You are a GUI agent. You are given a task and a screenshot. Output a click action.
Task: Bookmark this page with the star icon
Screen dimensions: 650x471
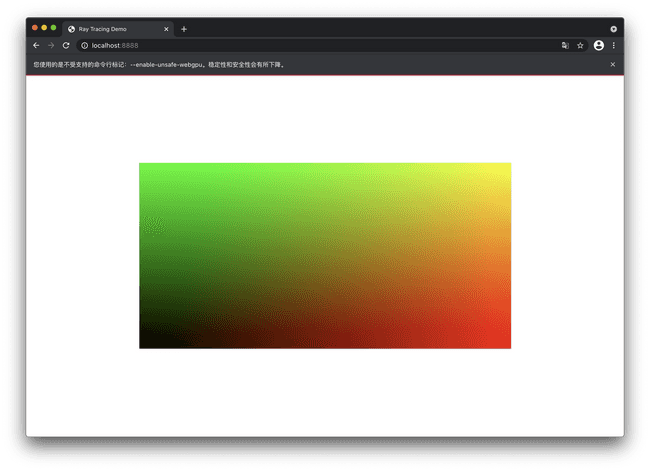pyautogui.click(x=580, y=45)
